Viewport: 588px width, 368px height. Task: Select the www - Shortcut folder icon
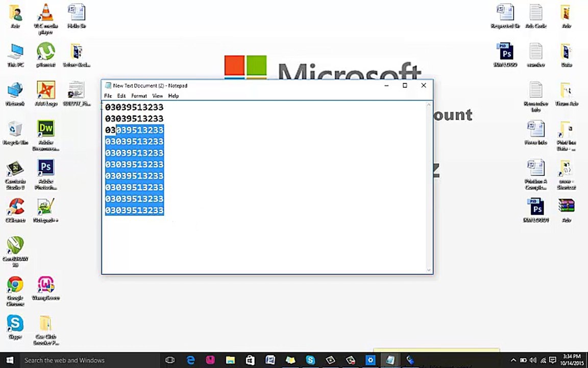point(566,174)
